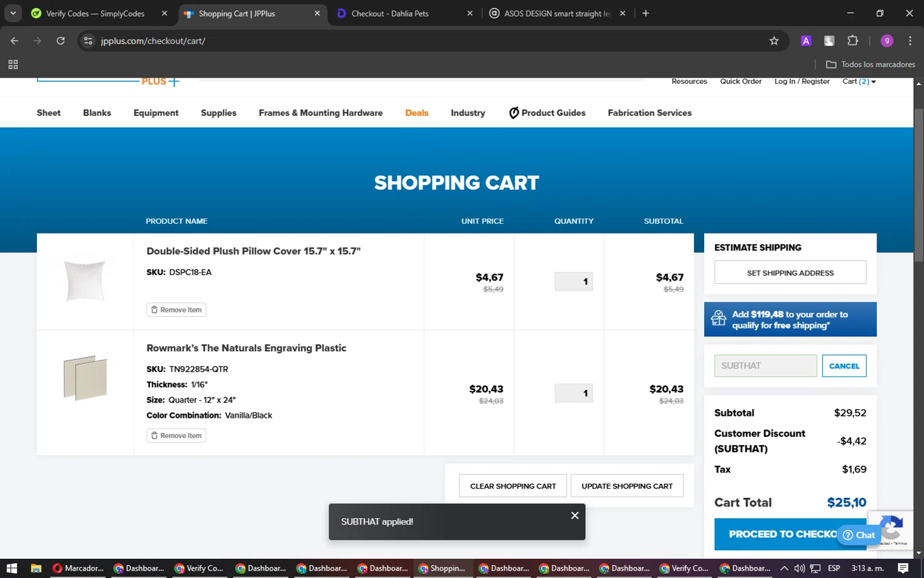The height and width of the screenshot is (578, 924).
Task: Open Frames & Mounting Hardware menu
Action: point(320,113)
